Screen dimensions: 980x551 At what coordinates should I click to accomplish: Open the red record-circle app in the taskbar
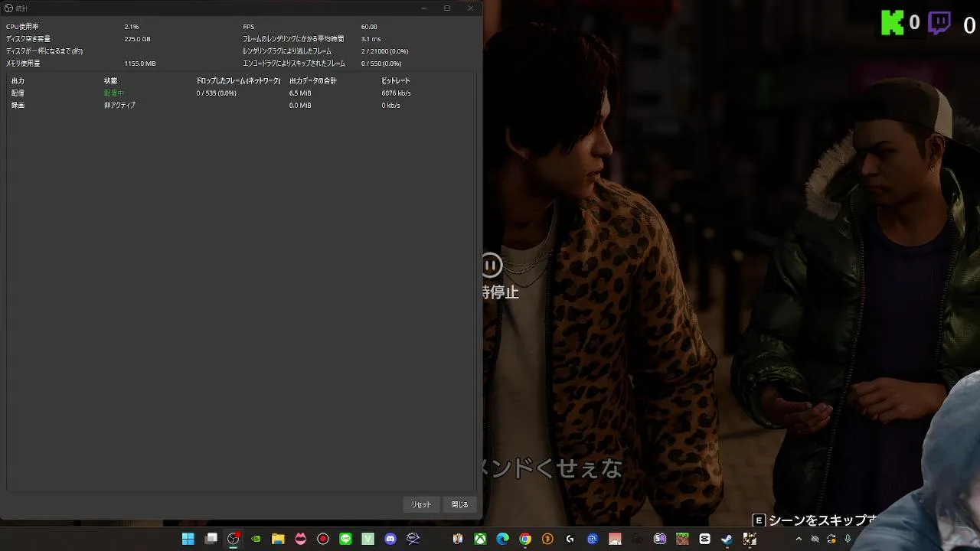click(323, 539)
